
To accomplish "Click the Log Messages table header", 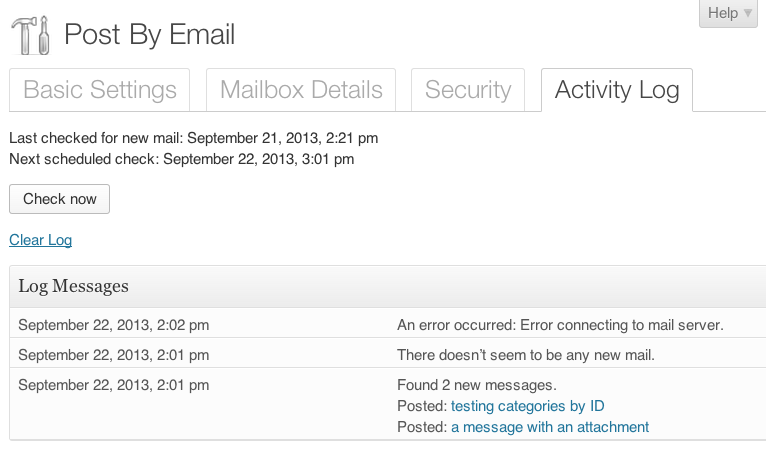I will point(388,286).
